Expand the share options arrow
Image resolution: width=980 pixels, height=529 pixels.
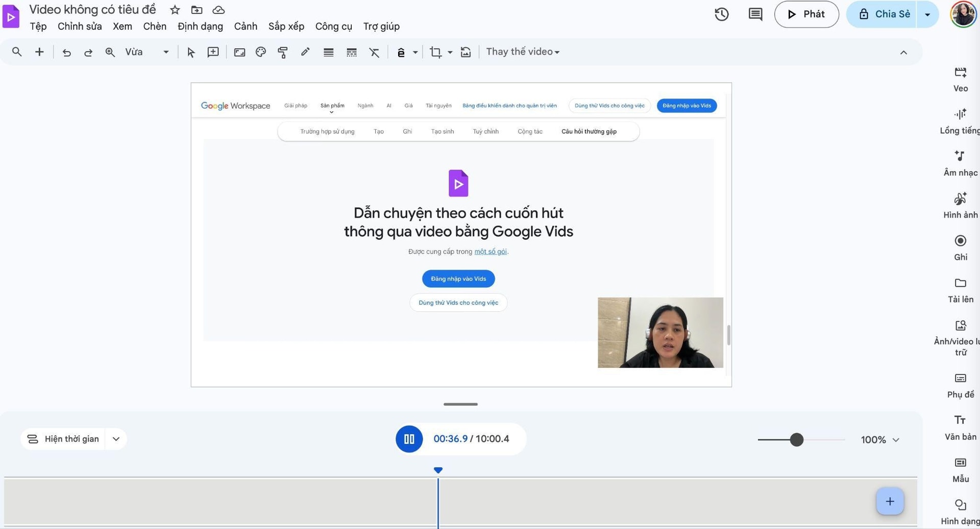tap(928, 14)
